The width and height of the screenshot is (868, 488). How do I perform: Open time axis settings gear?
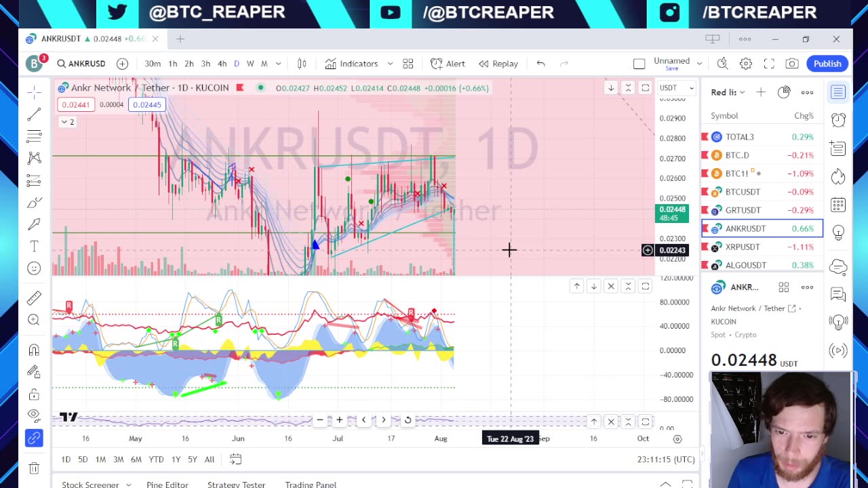[677, 439]
